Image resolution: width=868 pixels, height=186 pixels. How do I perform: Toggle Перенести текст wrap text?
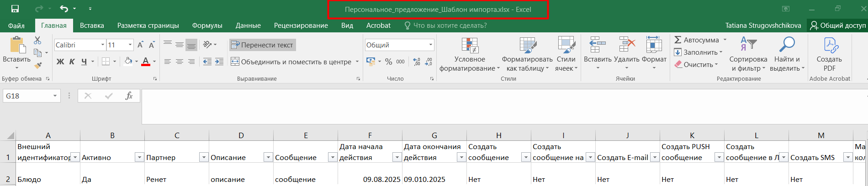(x=262, y=45)
